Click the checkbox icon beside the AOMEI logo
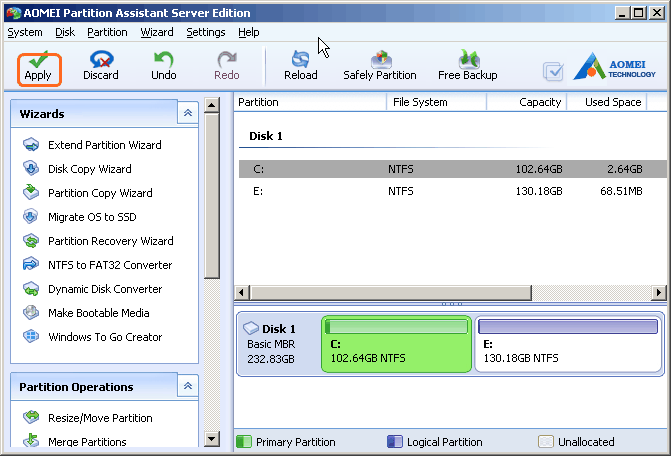The height and width of the screenshot is (456, 671). pos(553,71)
